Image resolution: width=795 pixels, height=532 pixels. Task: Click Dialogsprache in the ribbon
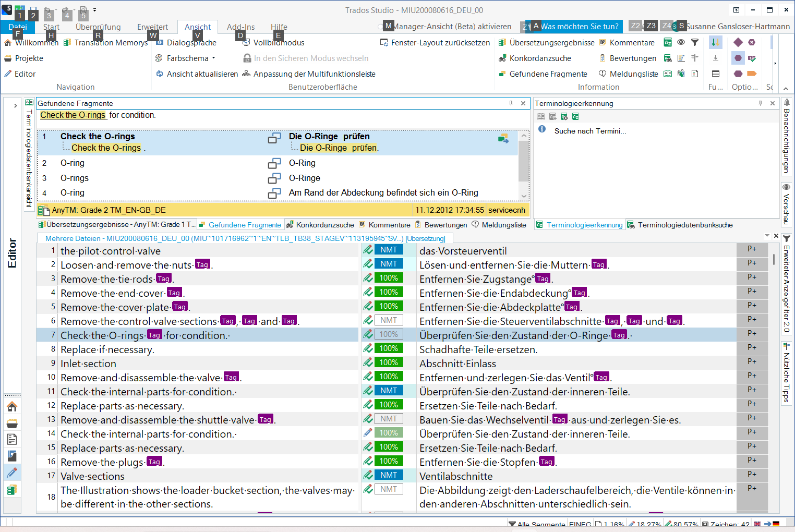(186, 43)
